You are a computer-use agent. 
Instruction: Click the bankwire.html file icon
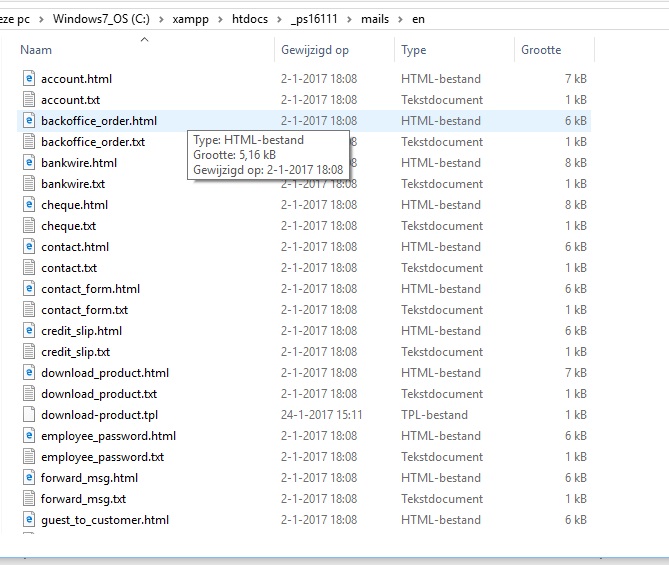pyautogui.click(x=29, y=163)
